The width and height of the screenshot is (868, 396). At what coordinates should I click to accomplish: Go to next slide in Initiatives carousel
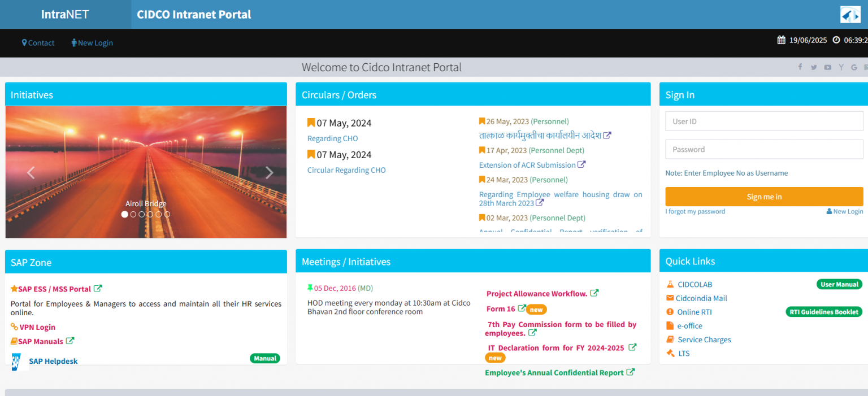[270, 173]
